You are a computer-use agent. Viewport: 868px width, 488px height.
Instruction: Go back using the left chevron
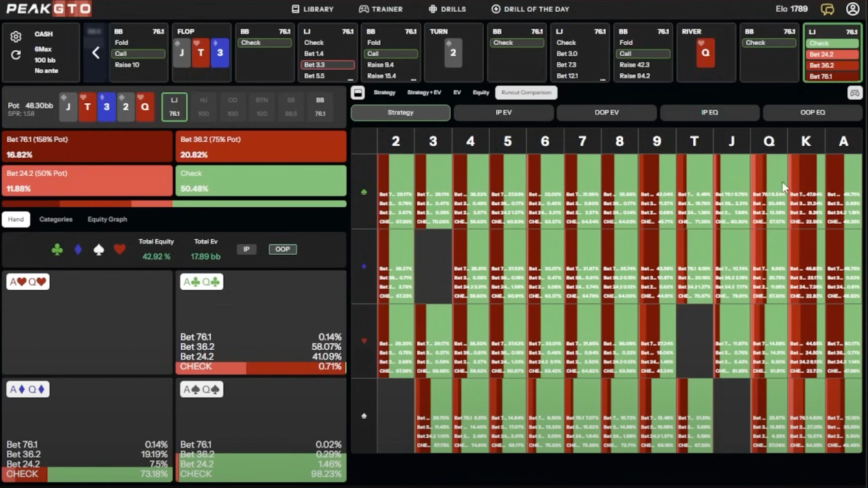[x=96, y=52]
